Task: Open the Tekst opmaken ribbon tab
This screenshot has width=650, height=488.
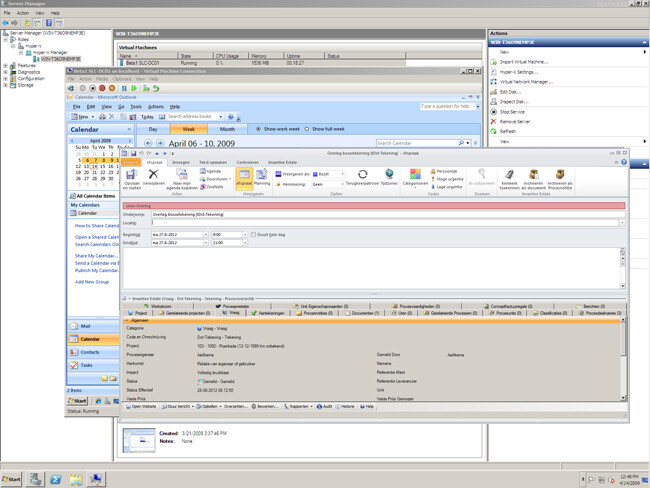Action: [x=213, y=163]
